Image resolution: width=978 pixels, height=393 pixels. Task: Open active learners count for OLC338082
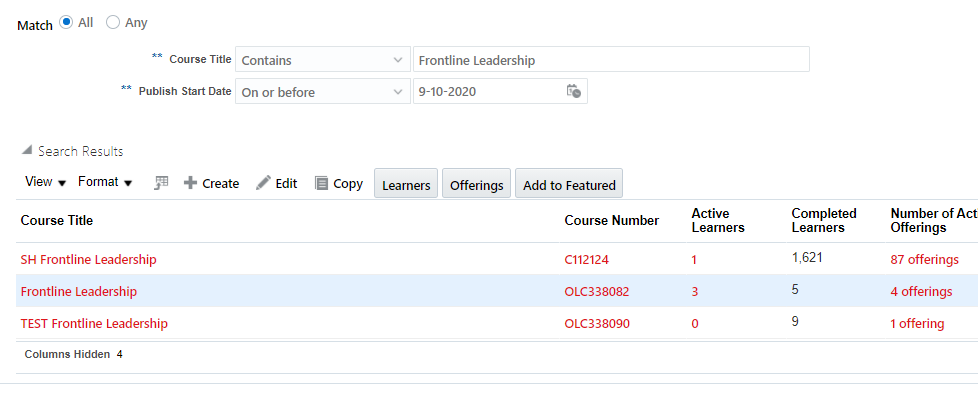pyautogui.click(x=695, y=292)
